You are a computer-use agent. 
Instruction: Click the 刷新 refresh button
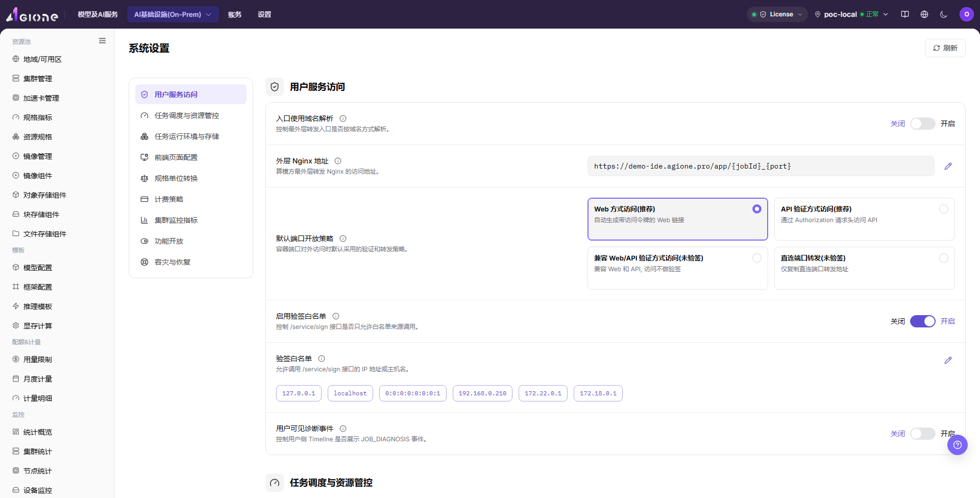(945, 48)
